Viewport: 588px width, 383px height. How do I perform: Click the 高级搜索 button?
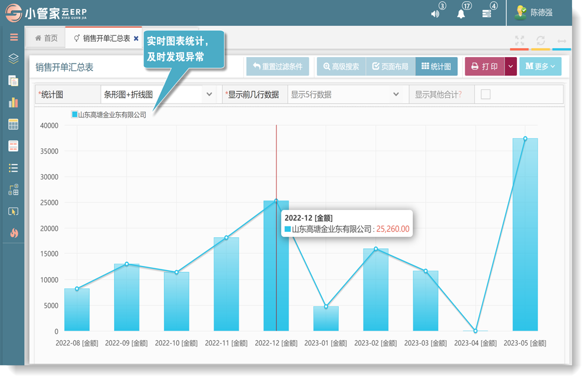pyautogui.click(x=341, y=66)
